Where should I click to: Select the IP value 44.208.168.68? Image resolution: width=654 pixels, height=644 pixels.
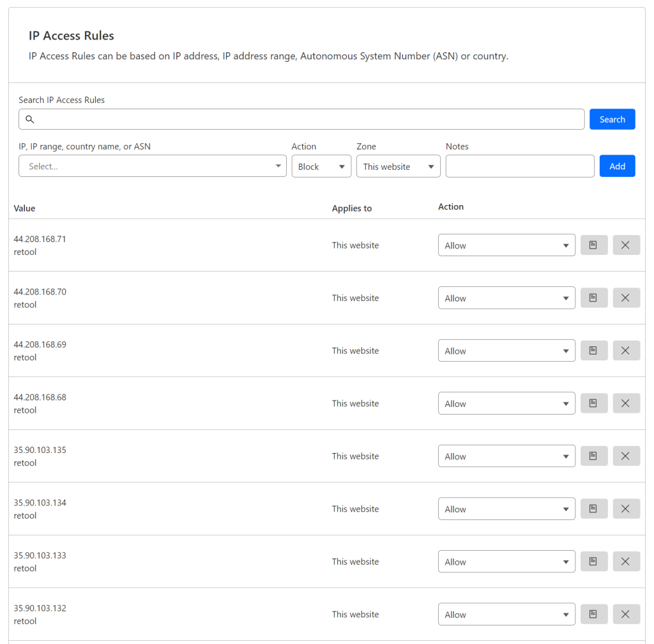[40, 397]
